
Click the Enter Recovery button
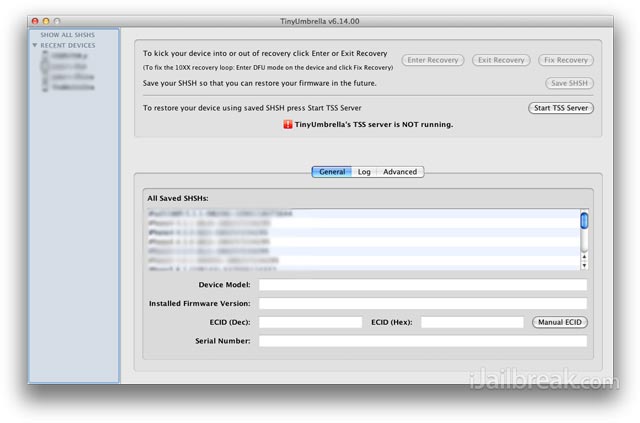pyautogui.click(x=433, y=60)
